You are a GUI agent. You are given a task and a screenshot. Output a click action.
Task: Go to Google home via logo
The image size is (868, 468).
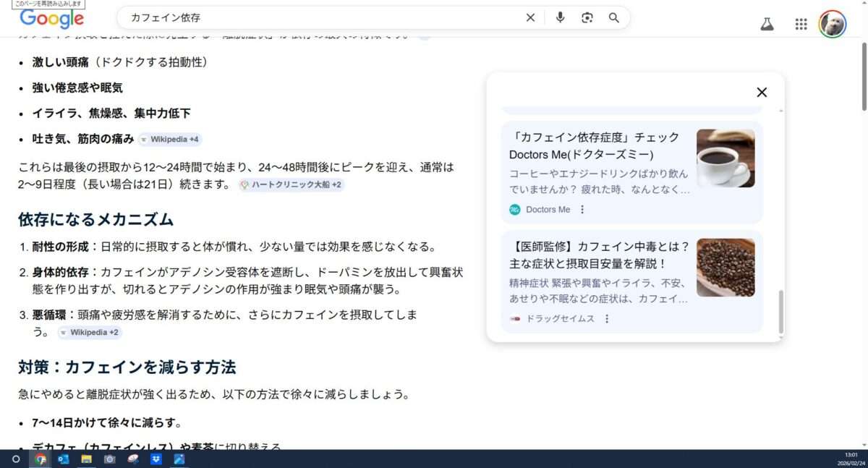click(51, 19)
